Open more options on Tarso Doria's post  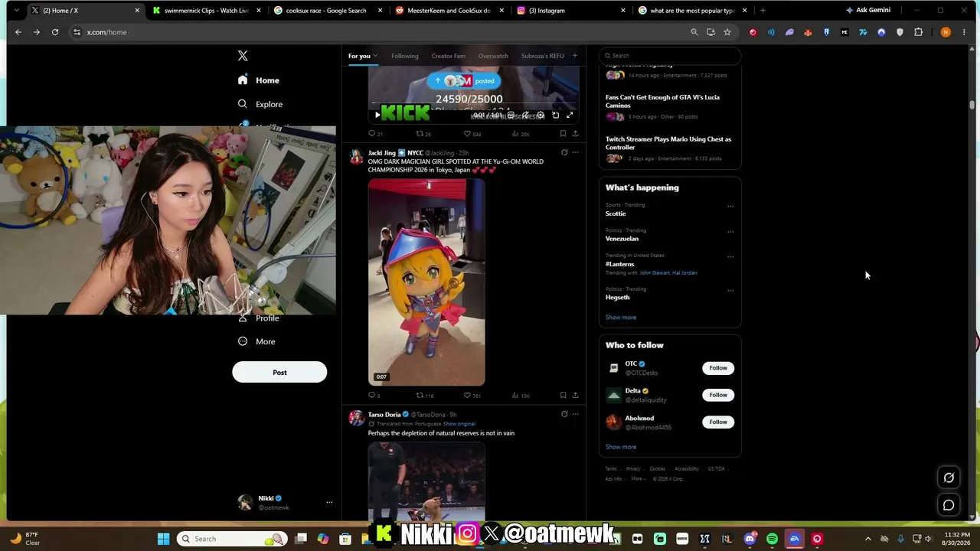(x=576, y=414)
